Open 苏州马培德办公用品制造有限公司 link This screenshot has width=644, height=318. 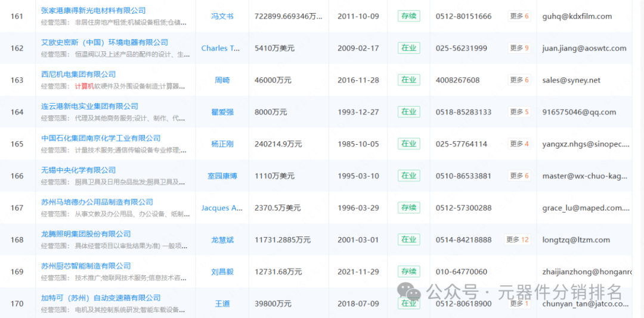pos(97,202)
